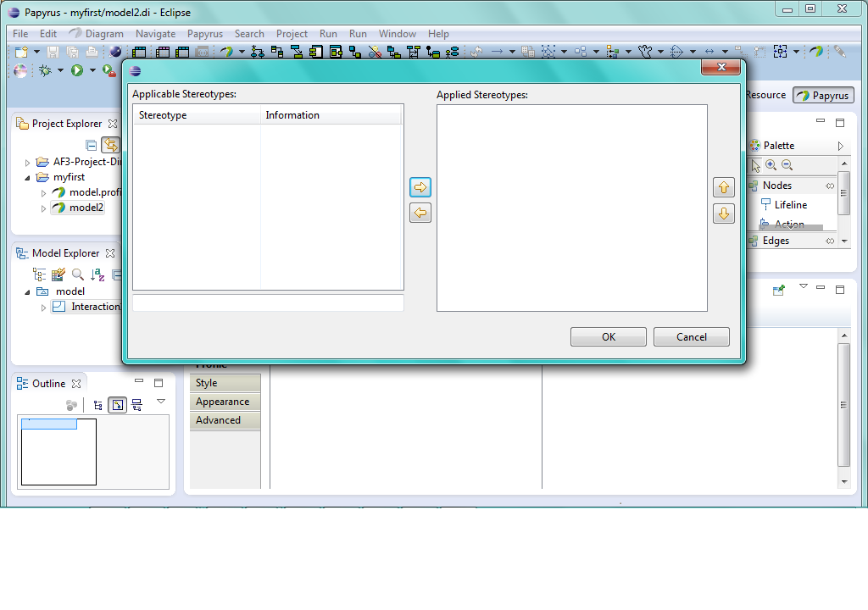This screenshot has height=610, width=868.
Task: Click the left arrow to remove stereotype
Action: 420,213
